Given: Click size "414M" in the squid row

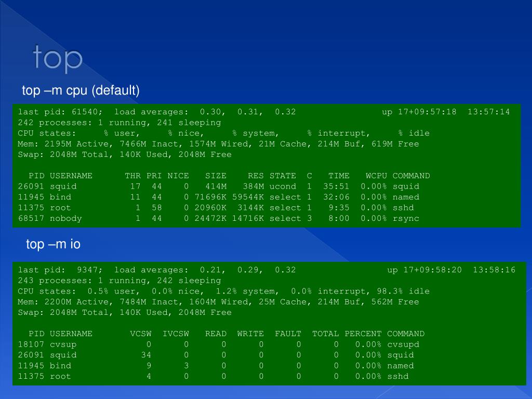Looking at the screenshot, I should pos(216,187).
